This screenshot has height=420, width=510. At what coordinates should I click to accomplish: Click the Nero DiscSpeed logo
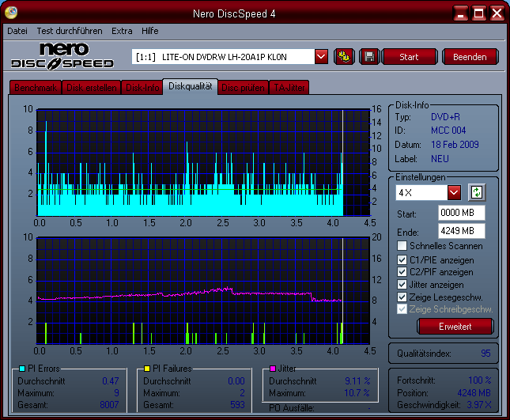pyautogui.click(x=62, y=56)
